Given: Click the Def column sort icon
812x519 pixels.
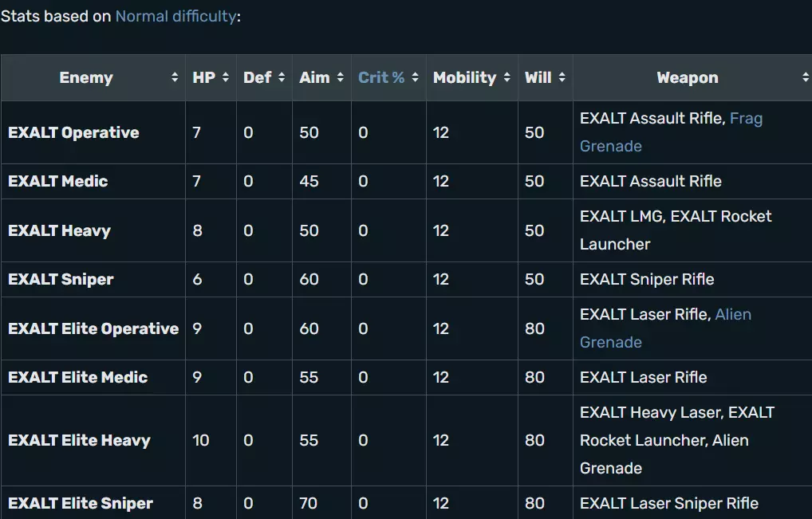Looking at the screenshot, I should pyautogui.click(x=282, y=78).
